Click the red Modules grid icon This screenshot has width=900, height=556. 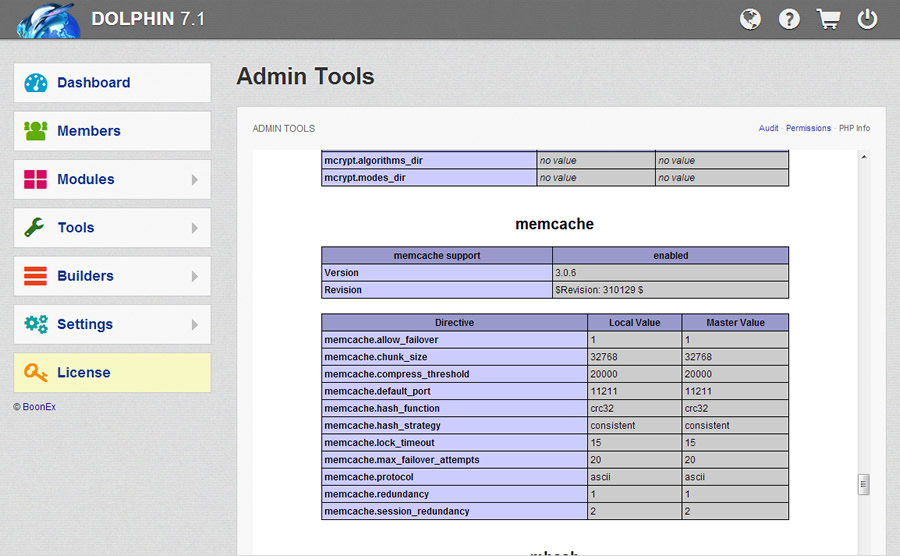coord(36,180)
